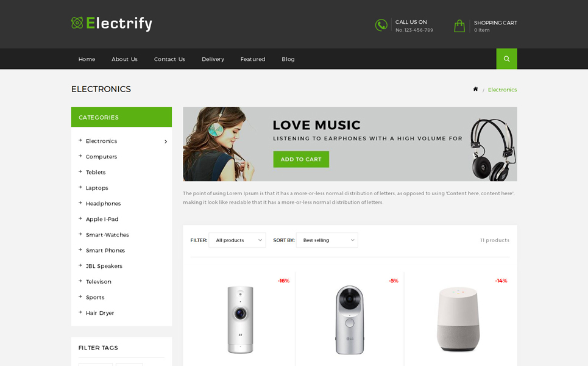
Task: Open the white security camera product image
Action: [x=240, y=320]
